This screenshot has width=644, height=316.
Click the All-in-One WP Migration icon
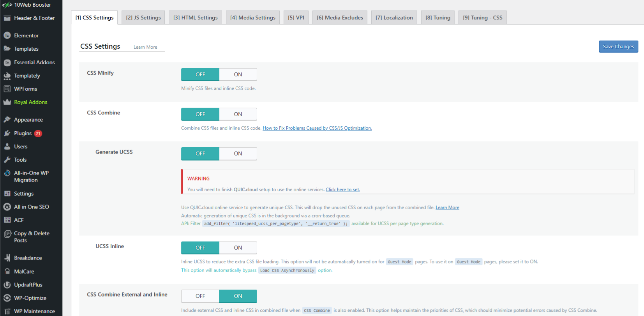click(7, 173)
